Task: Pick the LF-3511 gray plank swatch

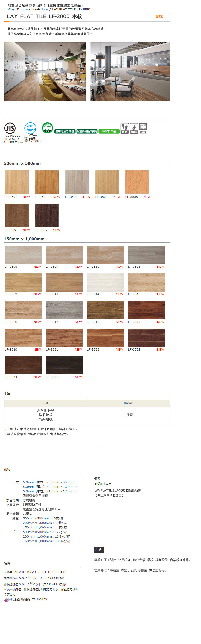Action: (146, 255)
